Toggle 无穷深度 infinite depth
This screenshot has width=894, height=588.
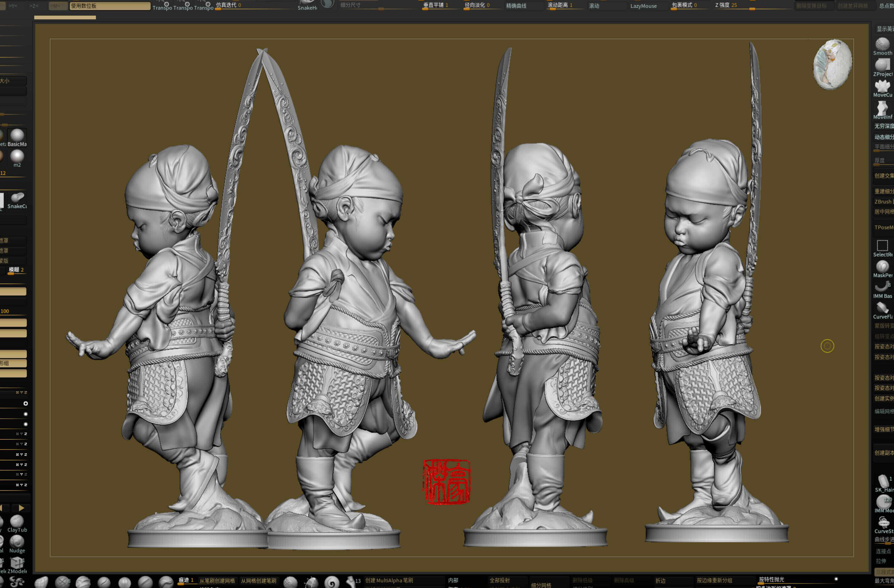pyautogui.click(x=884, y=126)
